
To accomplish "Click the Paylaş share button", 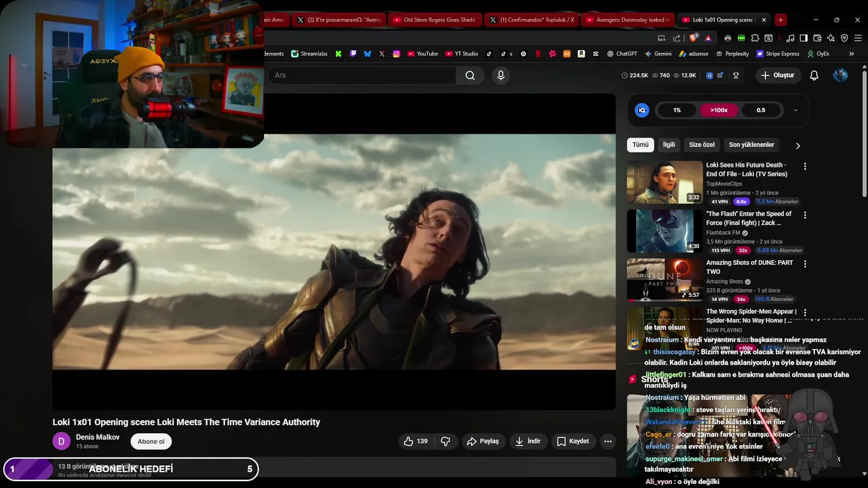I will (x=482, y=441).
